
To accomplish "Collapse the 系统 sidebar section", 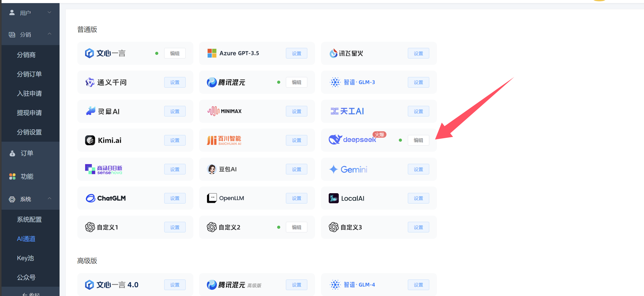I will [30, 199].
